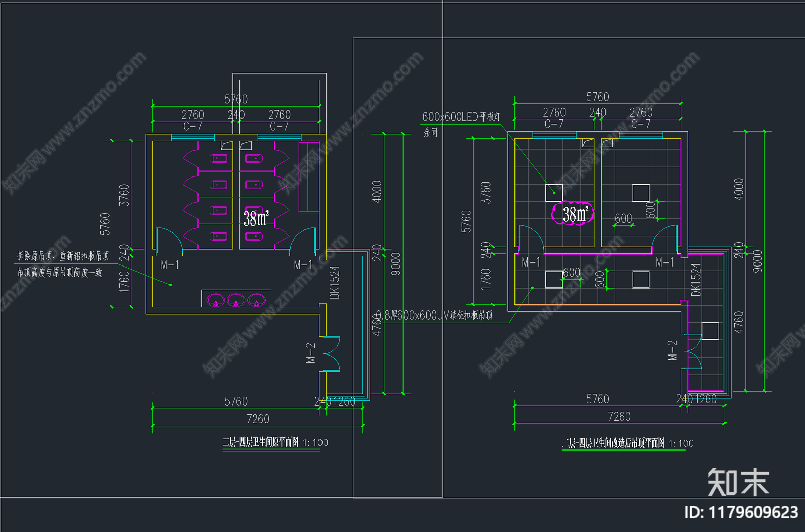Click the DK1524 label in the ceiling plan

pyautogui.click(x=696, y=279)
